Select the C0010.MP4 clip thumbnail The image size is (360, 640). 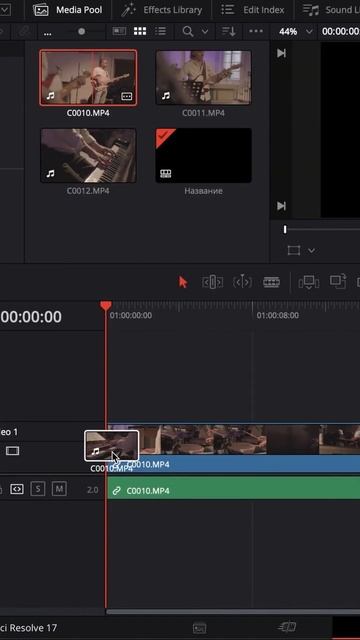pos(88,78)
